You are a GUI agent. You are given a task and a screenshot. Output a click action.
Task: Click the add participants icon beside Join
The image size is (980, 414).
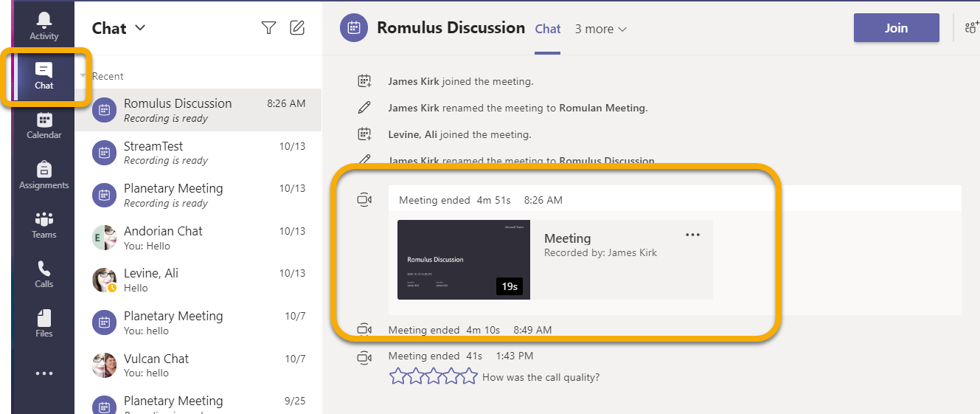click(971, 29)
